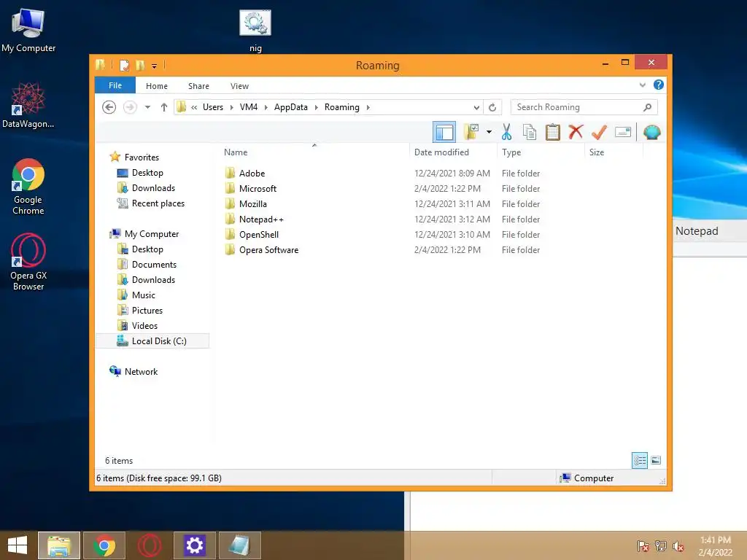
Task: Select the Opera Software folder
Action: click(x=268, y=250)
